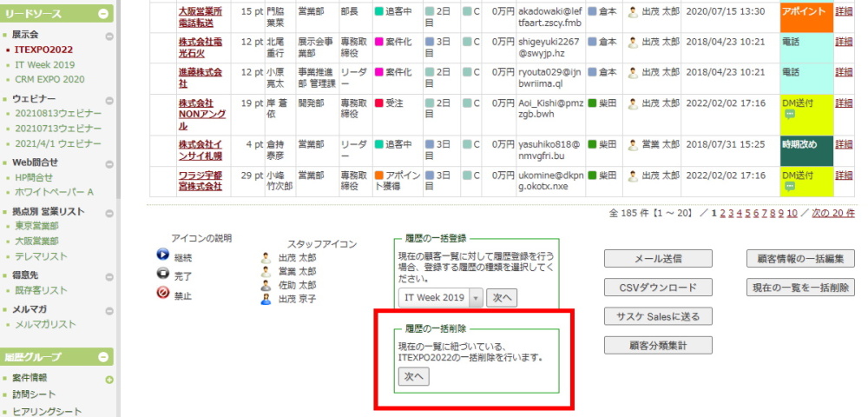Viewport: 868px width, 417px height.
Task: Toggle the circle button next to ウェビナー
Action: pos(109,100)
